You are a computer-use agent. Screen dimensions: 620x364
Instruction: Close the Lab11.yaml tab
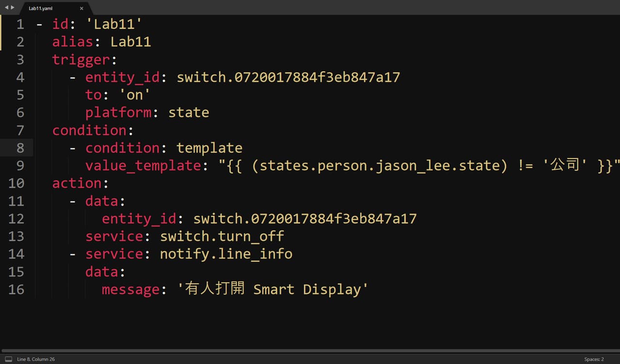tap(81, 8)
